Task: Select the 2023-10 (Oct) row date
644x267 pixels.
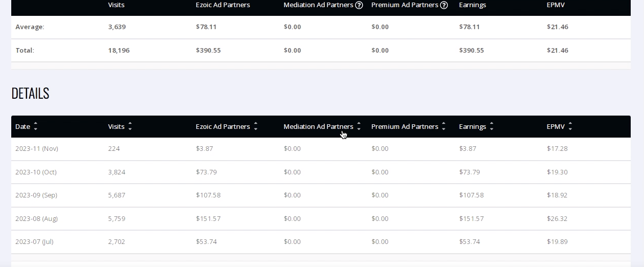Action: 36,172
